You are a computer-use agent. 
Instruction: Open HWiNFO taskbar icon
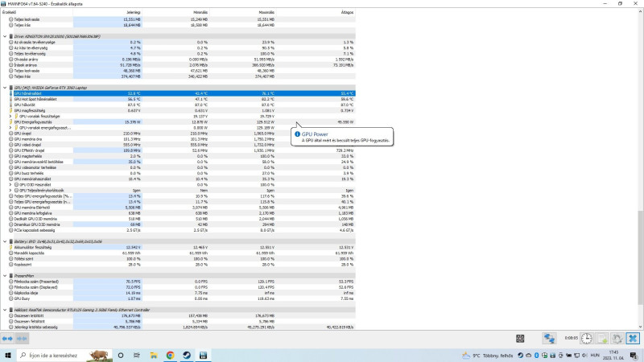coord(203,356)
